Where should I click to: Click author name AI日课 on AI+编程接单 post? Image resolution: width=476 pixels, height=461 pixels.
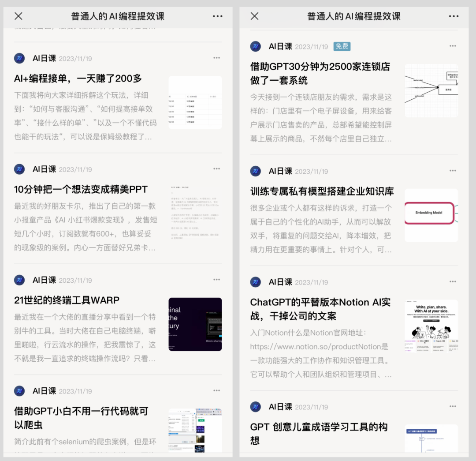[x=45, y=58]
